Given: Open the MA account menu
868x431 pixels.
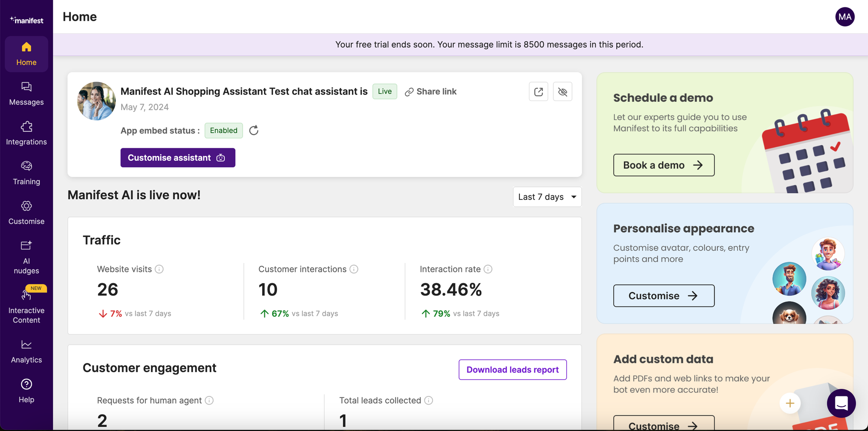Looking at the screenshot, I should 845,17.
